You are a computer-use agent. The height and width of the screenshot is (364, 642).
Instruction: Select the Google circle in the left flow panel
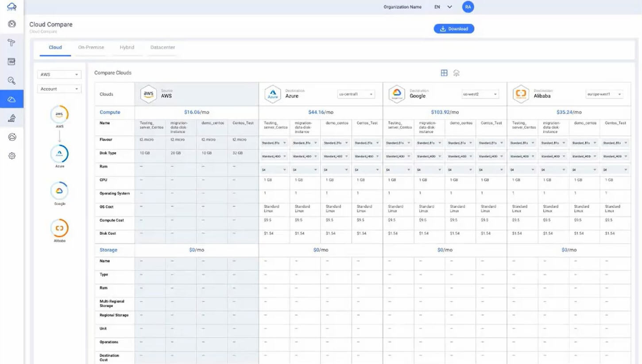pos(59,191)
